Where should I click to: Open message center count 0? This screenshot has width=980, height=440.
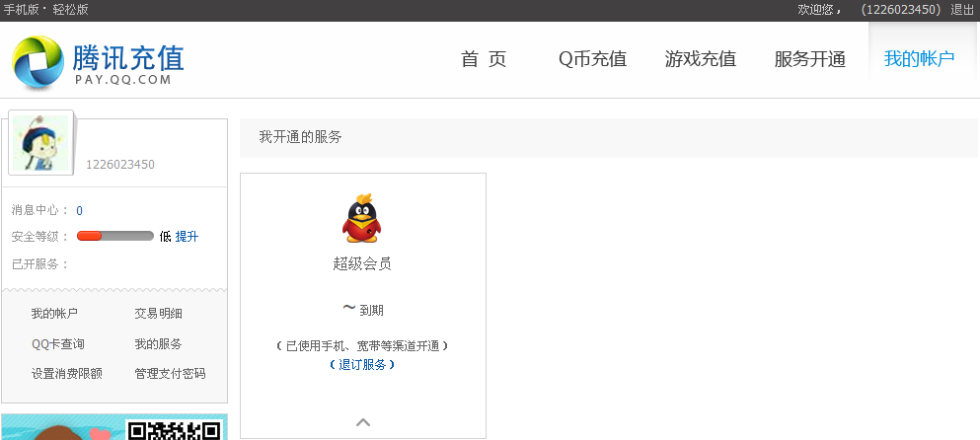pos(79,210)
